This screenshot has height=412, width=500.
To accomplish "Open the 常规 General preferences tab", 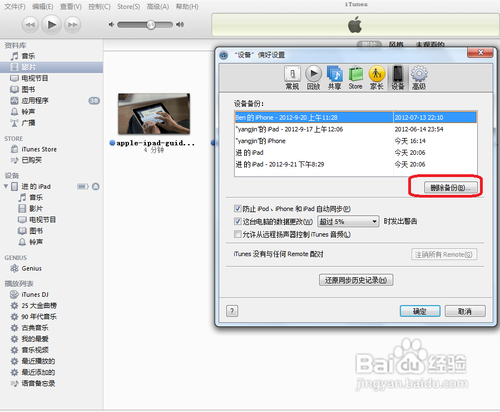I will 292,78.
